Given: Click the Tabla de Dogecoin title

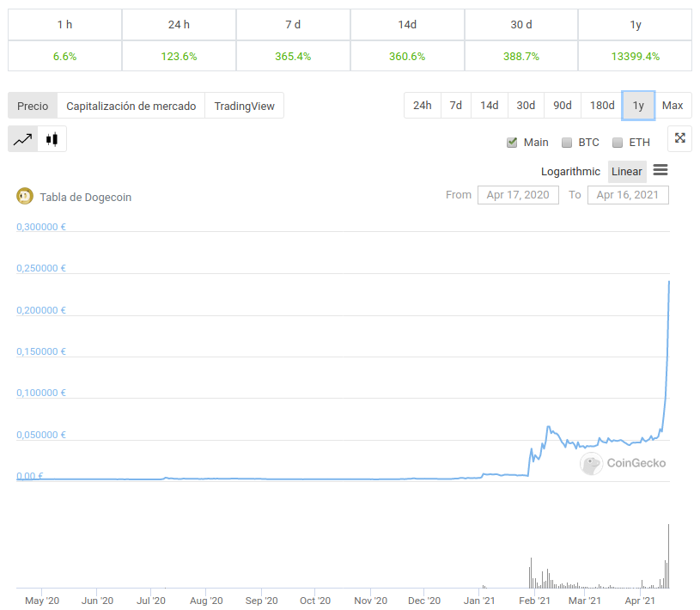Looking at the screenshot, I should pos(86,198).
